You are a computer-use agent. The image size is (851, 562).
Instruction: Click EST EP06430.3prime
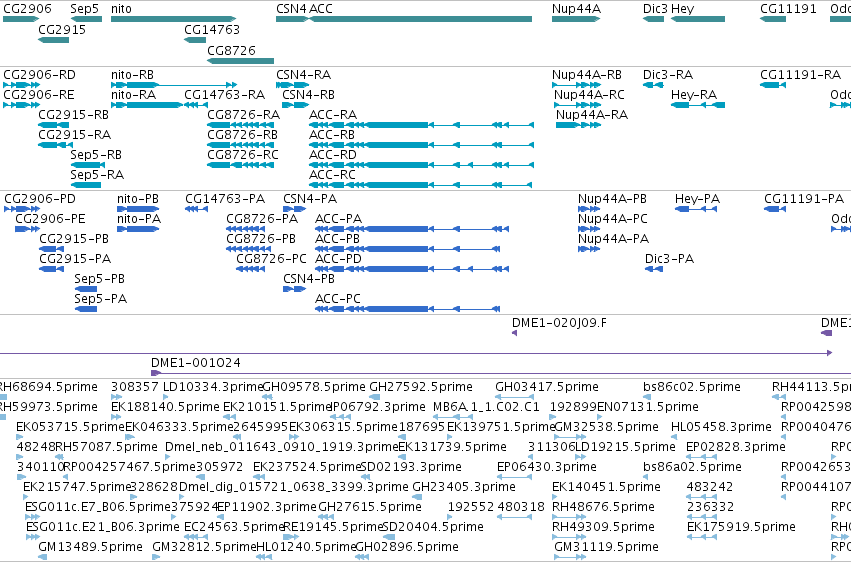click(515, 477)
